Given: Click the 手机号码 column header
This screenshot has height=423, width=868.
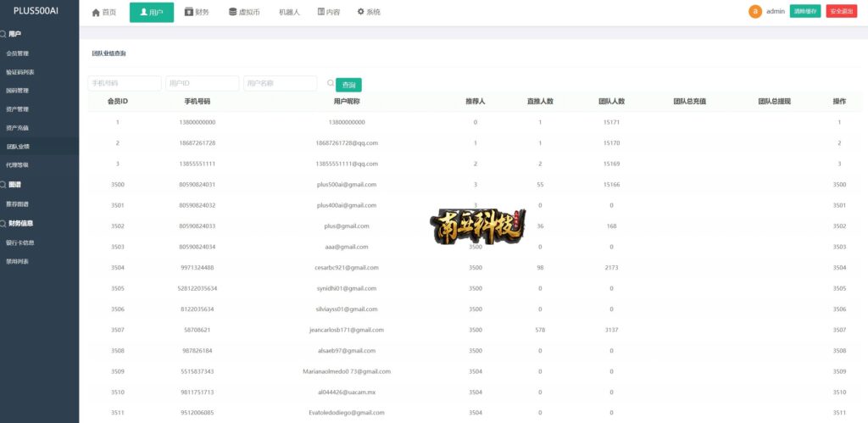Looking at the screenshot, I should pyautogui.click(x=197, y=102).
